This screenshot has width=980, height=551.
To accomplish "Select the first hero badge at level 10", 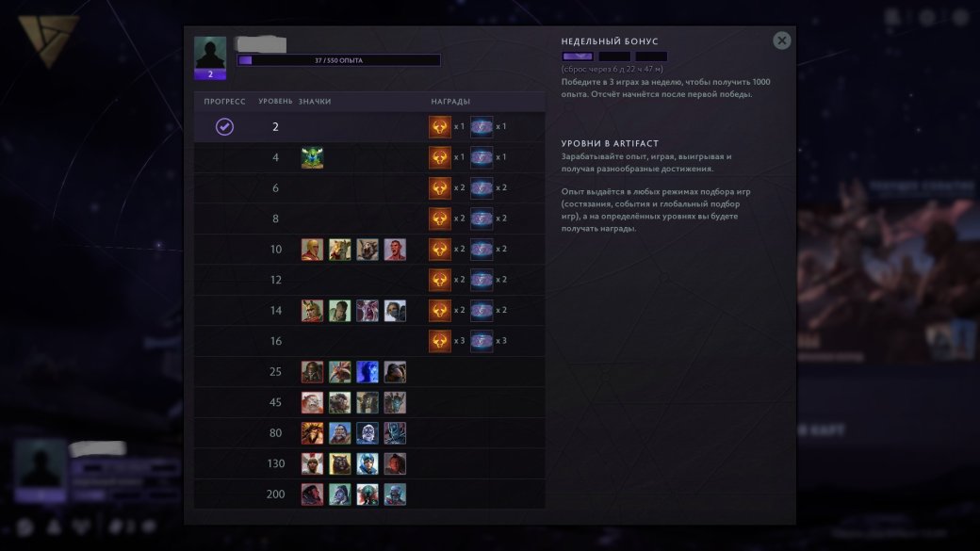I will pyautogui.click(x=313, y=250).
